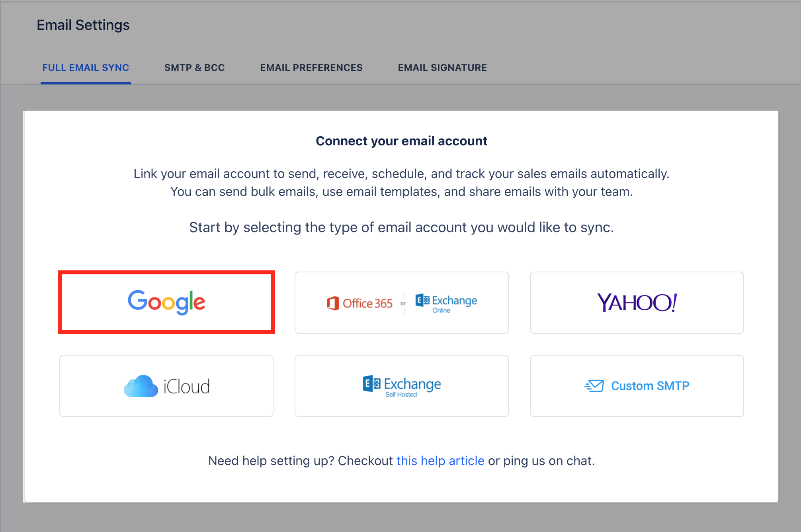This screenshot has width=801, height=532.
Task: Switch to the Full Email Sync tab
Action: tap(86, 68)
